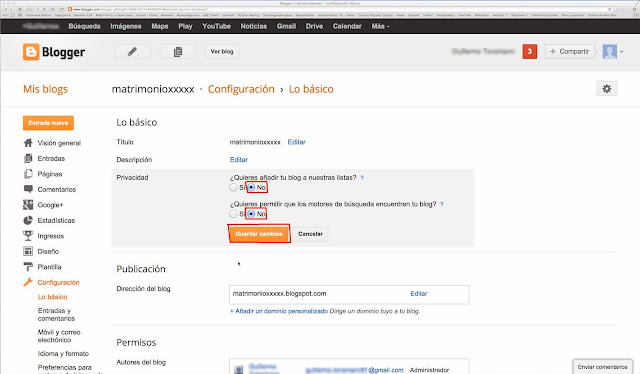
Task: Click the Estadísticas pie chart icon
Action: (28, 220)
